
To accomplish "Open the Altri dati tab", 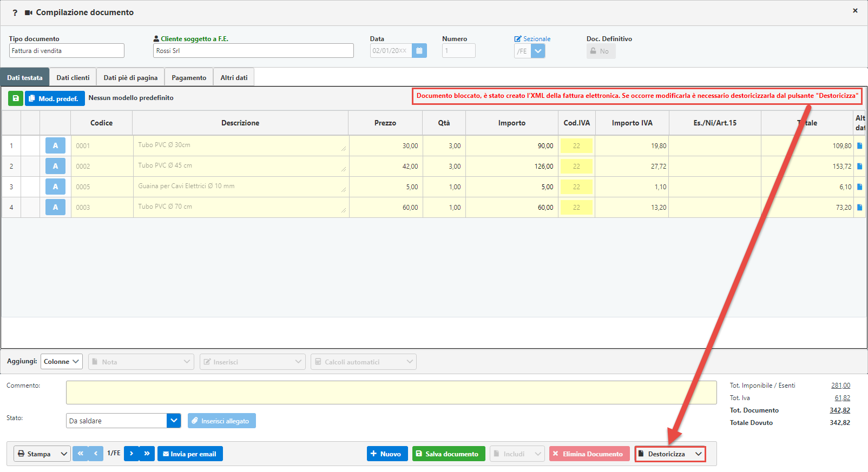I will (x=234, y=77).
